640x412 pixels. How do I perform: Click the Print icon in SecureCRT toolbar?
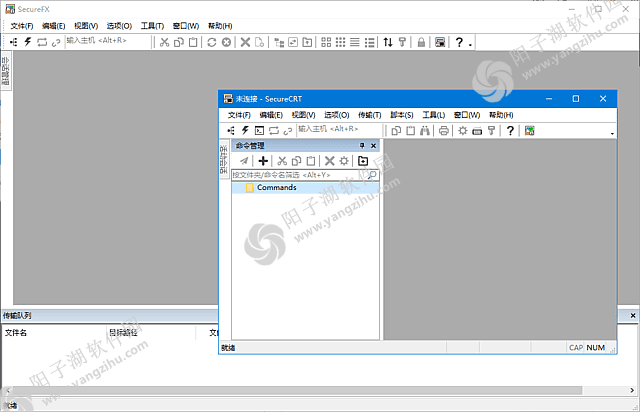[x=444, y=131]
